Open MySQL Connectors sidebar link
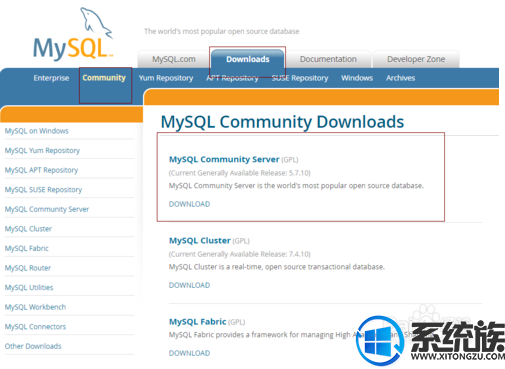This screenshot has height=369, width=505. [35, 327]
